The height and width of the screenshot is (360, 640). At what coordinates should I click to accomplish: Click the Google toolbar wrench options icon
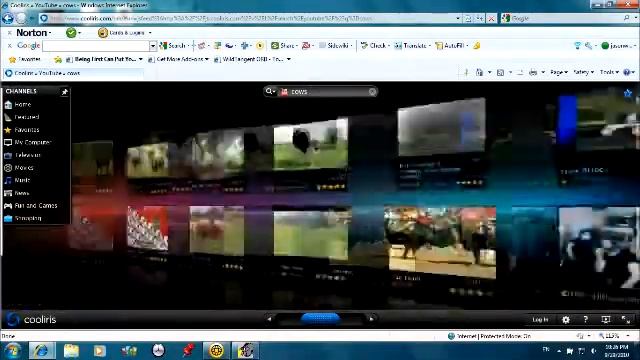[x=588, y=46]
